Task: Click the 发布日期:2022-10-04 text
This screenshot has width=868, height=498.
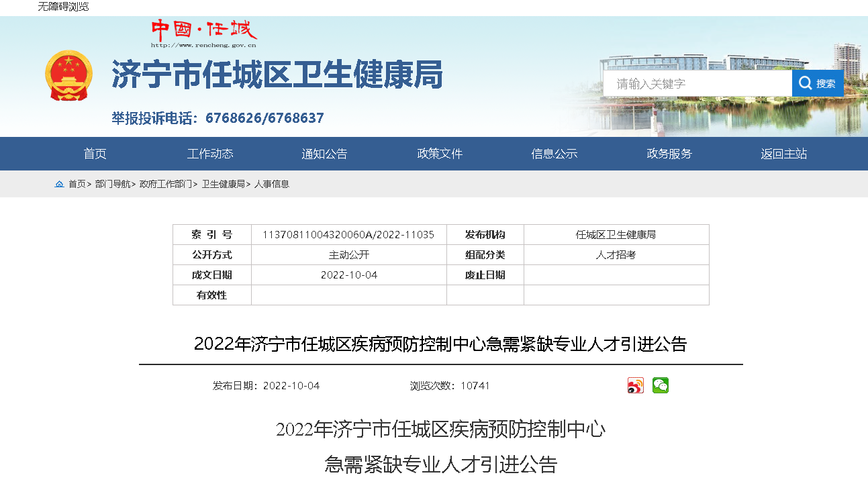Action: pos(267,386)
